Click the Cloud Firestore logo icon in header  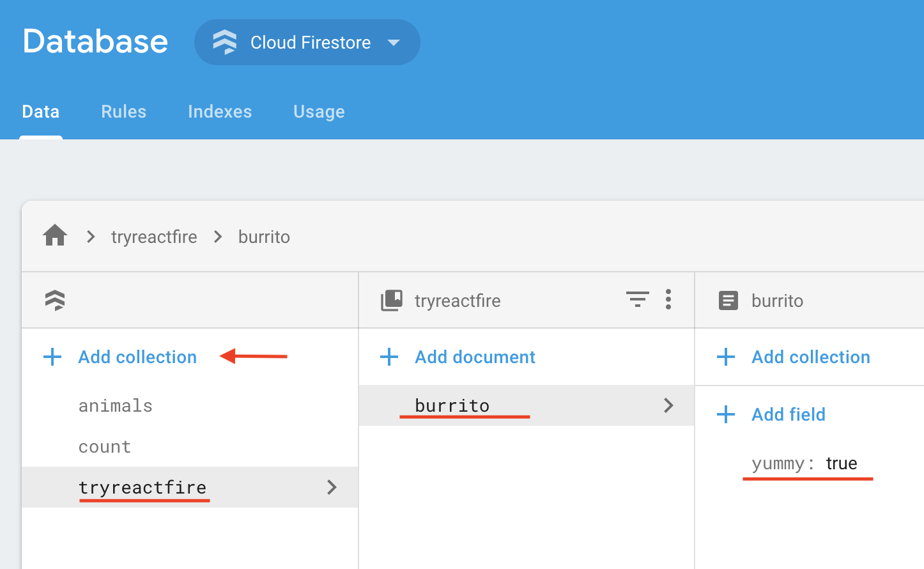(x=224, y=42)
